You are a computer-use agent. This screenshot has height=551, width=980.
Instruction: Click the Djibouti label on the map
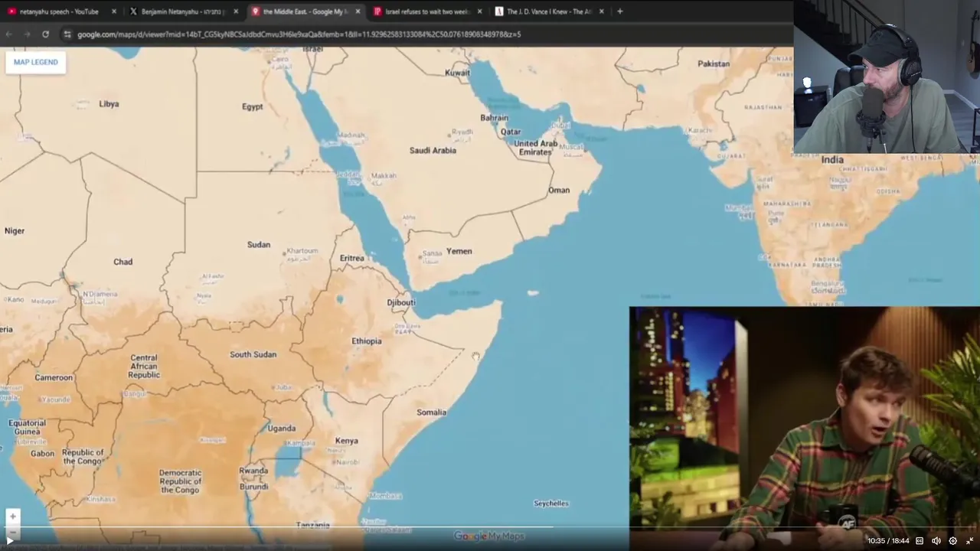tap(401, 302)
